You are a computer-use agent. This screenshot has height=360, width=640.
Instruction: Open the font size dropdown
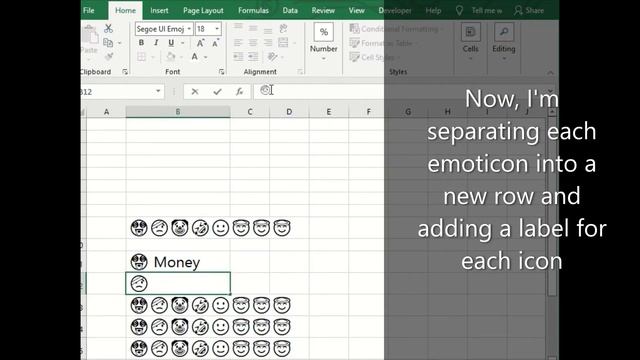tap(217, 29)
